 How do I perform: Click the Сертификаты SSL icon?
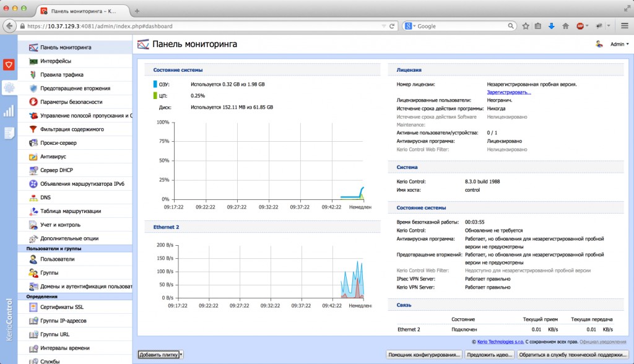tap(33, 308)
